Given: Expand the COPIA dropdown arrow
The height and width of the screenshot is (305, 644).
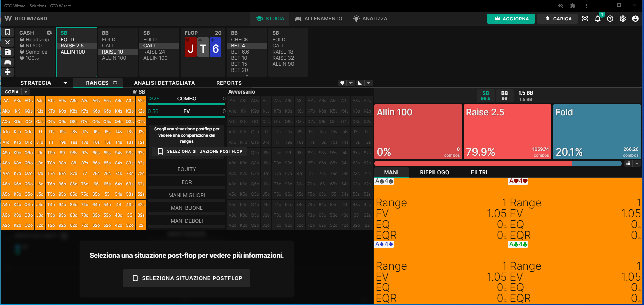Looking at the screenshot, I should pyautogui.click(x=26, y=92).
